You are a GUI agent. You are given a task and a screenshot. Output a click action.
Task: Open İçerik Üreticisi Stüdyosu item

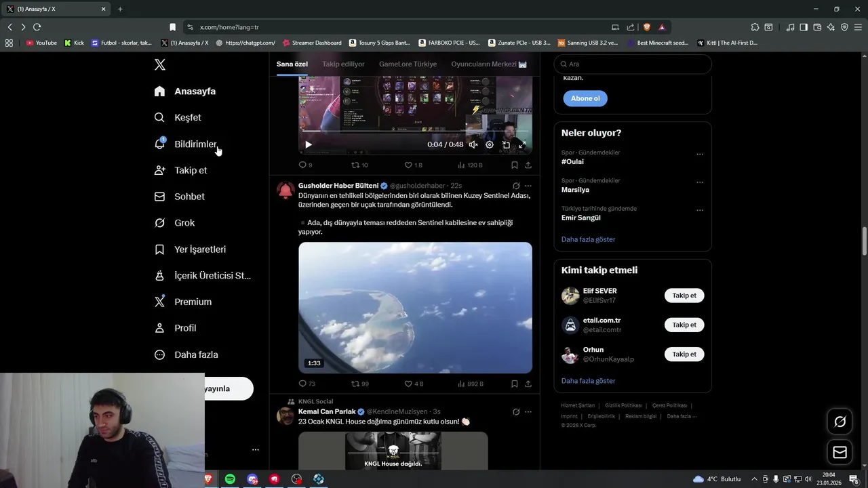click(x=203, y=275)
